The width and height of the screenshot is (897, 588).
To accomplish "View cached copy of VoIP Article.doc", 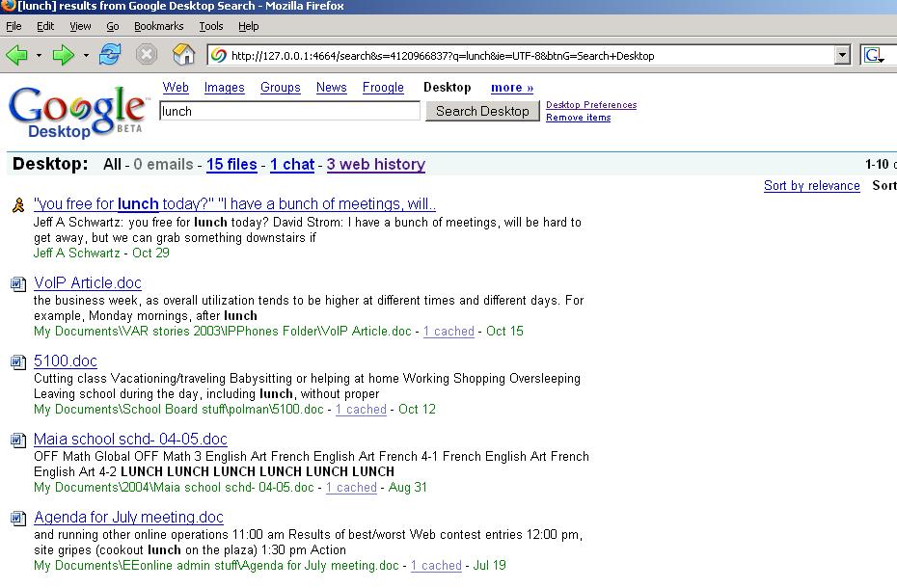I will pyautogui.click(x=448, y=332).
